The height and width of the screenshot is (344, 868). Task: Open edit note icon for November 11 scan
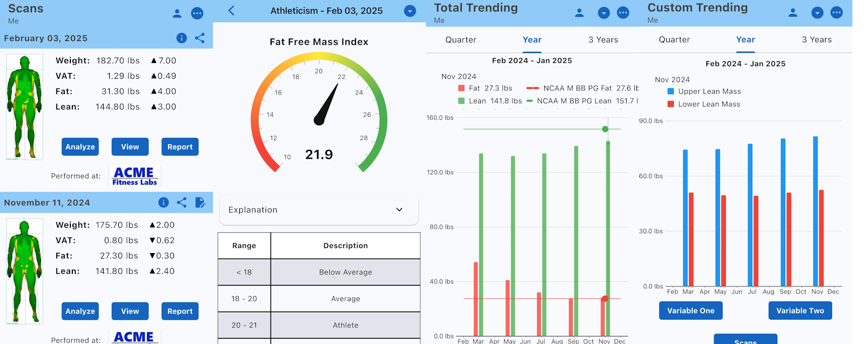tap(200, 203)
